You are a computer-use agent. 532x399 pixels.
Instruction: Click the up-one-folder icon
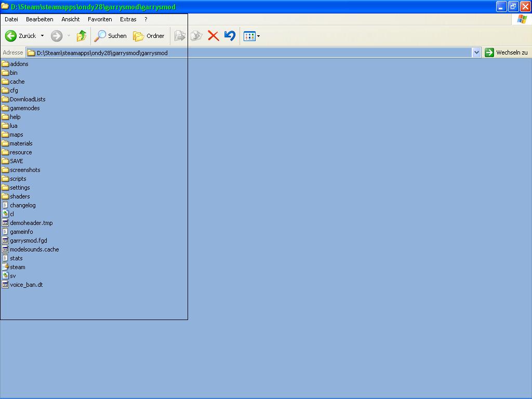(82, 36)
